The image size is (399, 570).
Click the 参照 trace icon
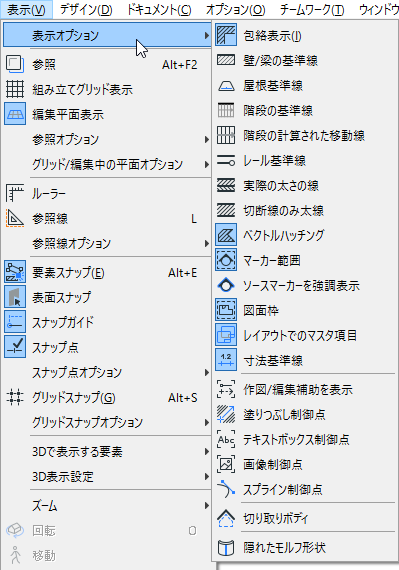(x=15, y=64)
